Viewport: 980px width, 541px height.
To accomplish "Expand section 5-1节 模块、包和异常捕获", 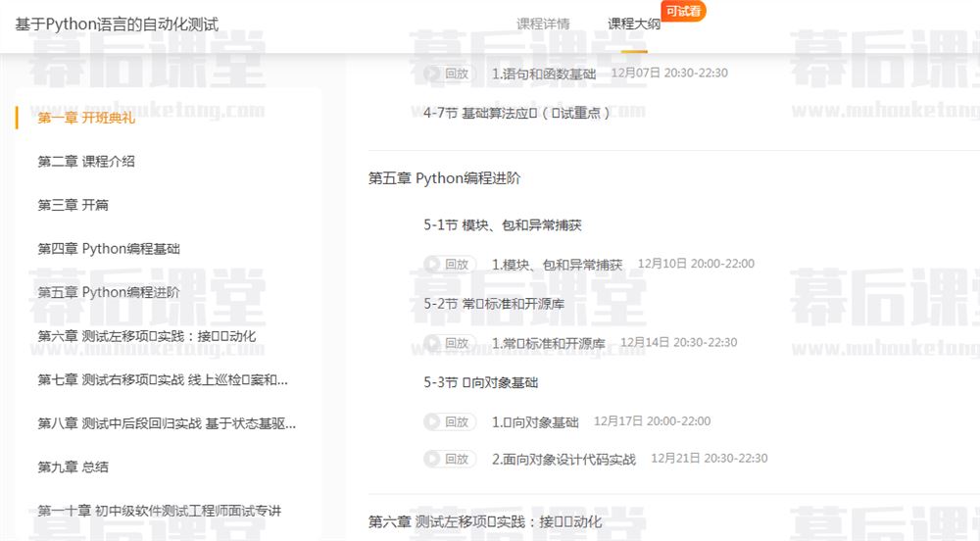I will (x=503, y=225).
